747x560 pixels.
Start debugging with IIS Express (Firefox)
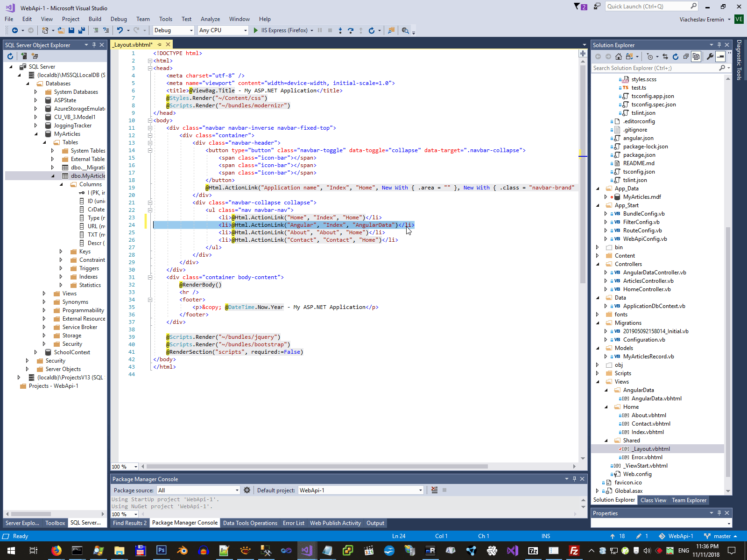[x=281, y=30]
